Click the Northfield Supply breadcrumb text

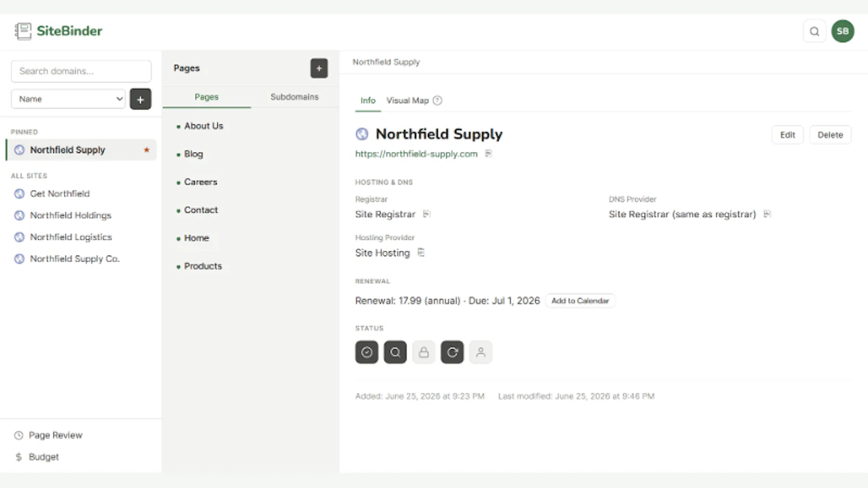pyautogui.click(x=386, y=62)
